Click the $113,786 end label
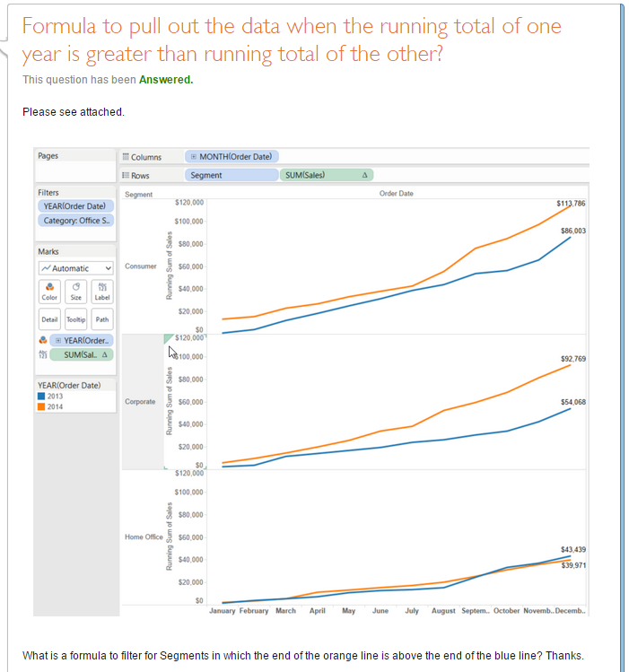Screen dimensions: 629x672 coord(571,203)
